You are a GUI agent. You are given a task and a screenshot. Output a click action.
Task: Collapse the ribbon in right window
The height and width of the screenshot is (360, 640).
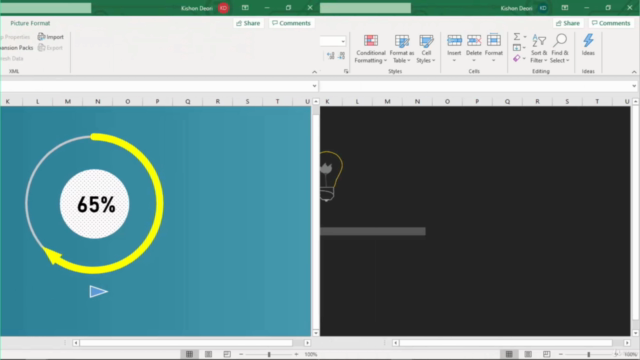pyautogui.click(x=634, y=72)
